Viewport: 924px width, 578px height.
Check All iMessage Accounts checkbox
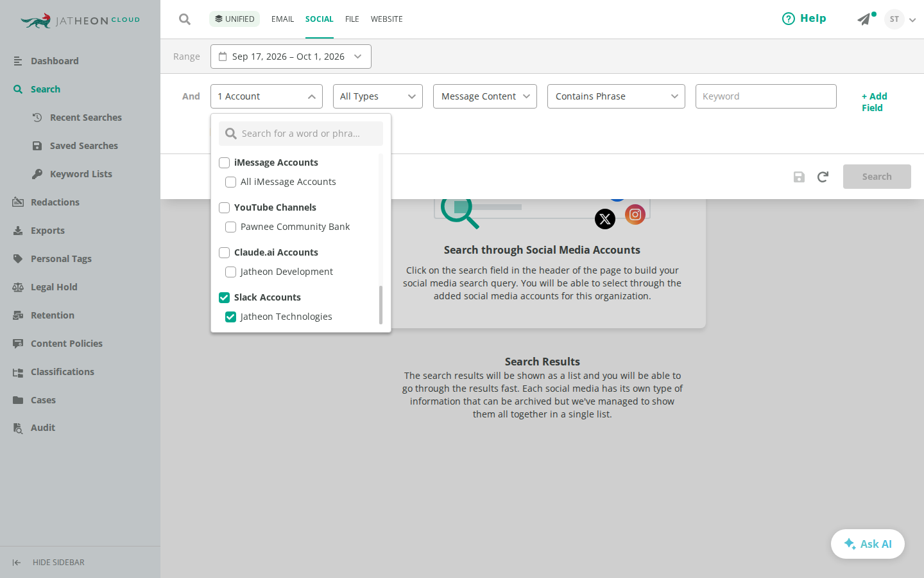pos(231,182)
